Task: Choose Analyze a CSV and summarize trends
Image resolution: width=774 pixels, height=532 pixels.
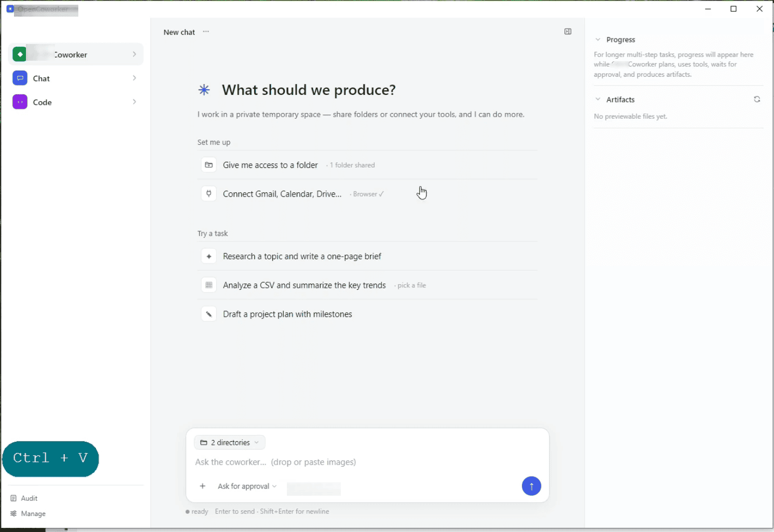Action: coord(367,285)
